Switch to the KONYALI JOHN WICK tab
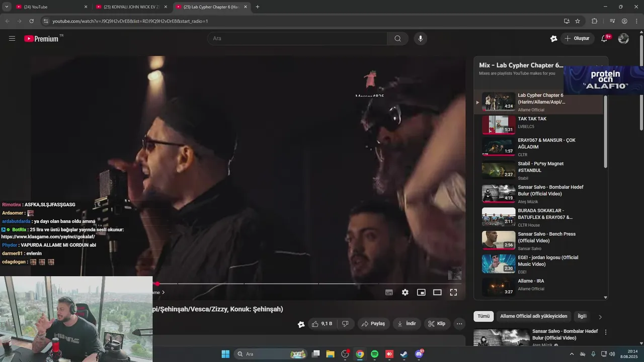 (x=132, y=7)
